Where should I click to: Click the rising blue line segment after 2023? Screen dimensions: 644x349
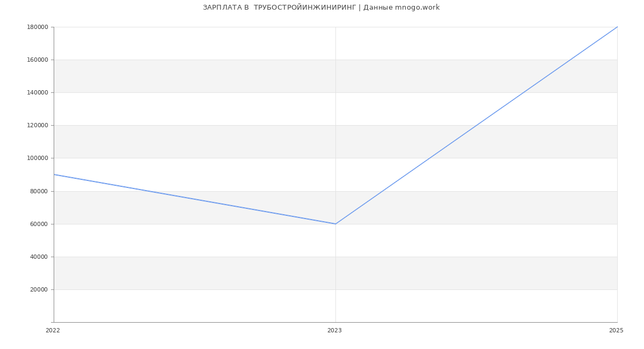[477, 125]
